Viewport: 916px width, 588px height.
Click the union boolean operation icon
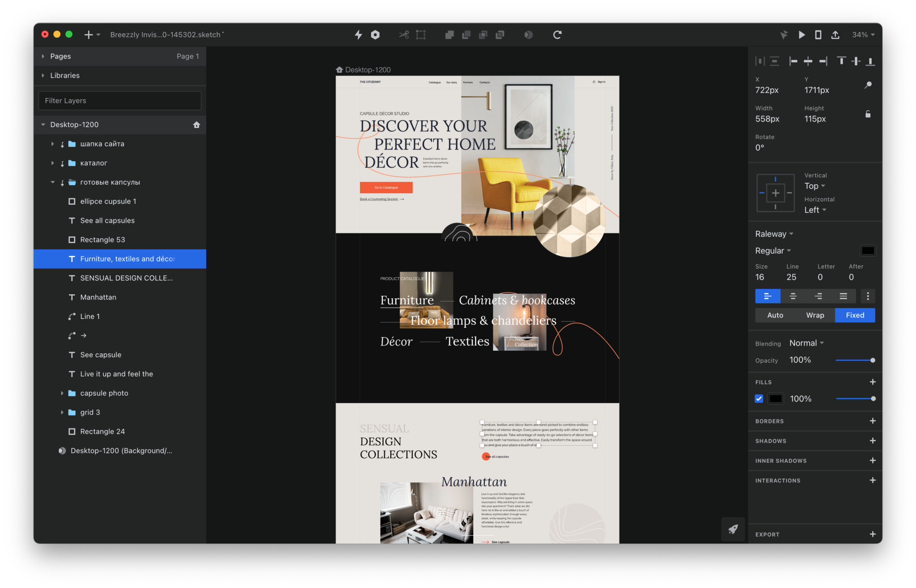pyautogui.click(x=450, y=35)
